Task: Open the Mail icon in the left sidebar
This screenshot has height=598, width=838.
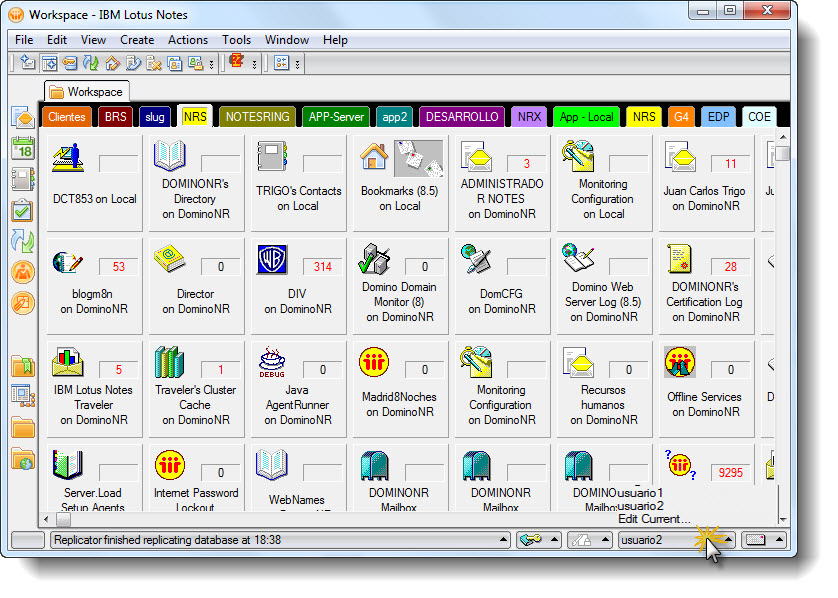Action: (x=22, y=118)
